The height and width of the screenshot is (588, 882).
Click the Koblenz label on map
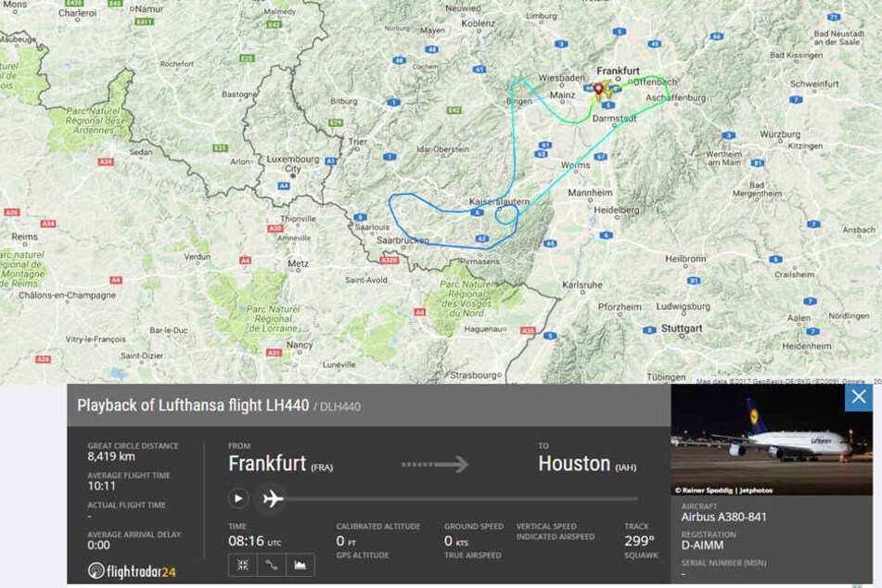click(479, 23)
